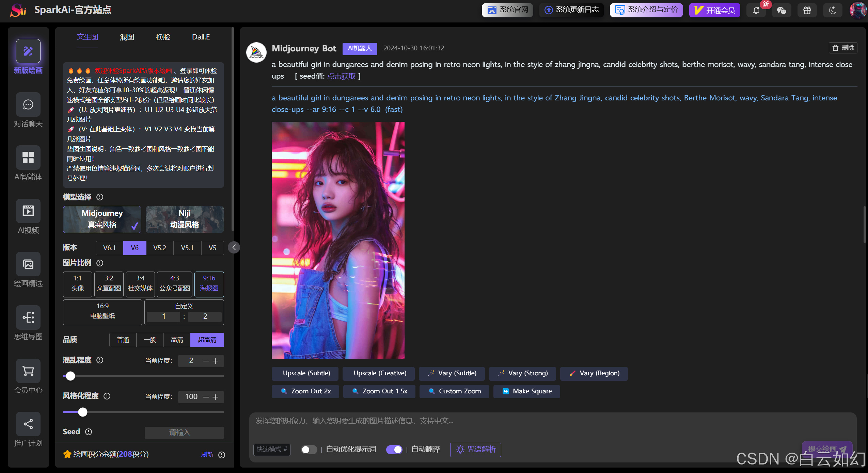Viewport: 868px width, 473px height.
Task: Decrease 混乱程度 with minus icon
Action: [206, 361]
